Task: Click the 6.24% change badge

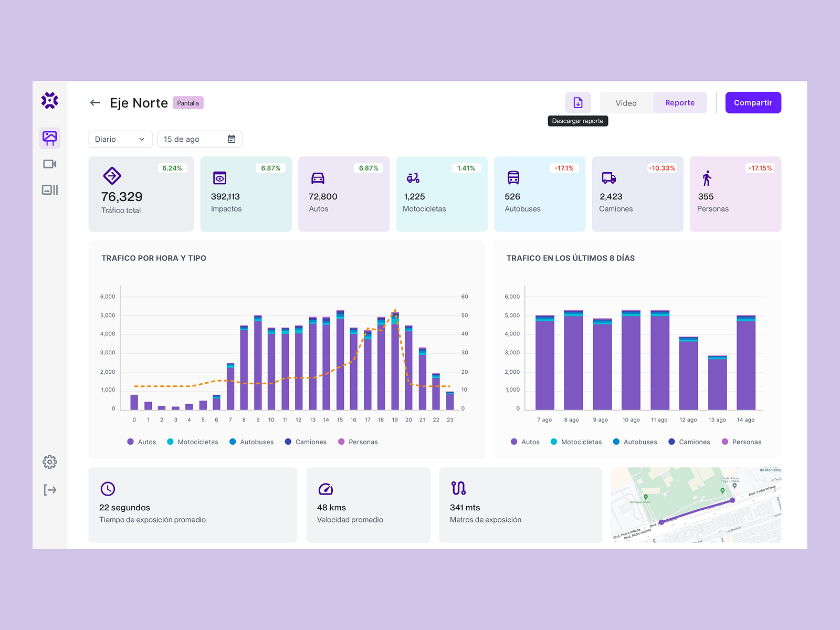Action: [172, 168]
